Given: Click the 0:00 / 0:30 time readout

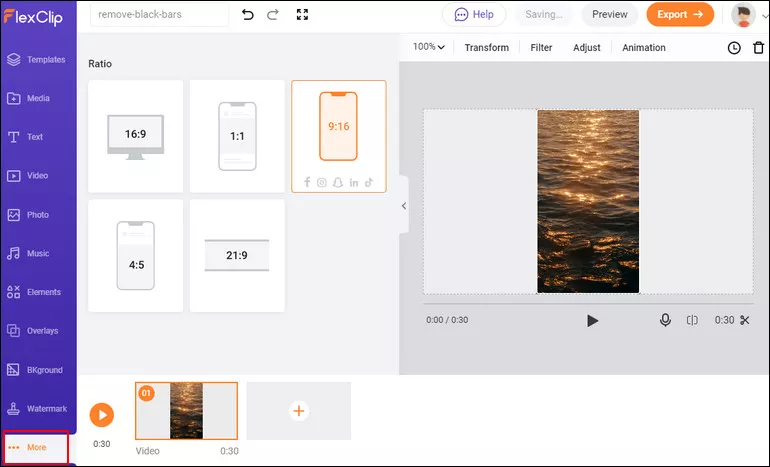Looking at the screenshot, I should [447, 320].
